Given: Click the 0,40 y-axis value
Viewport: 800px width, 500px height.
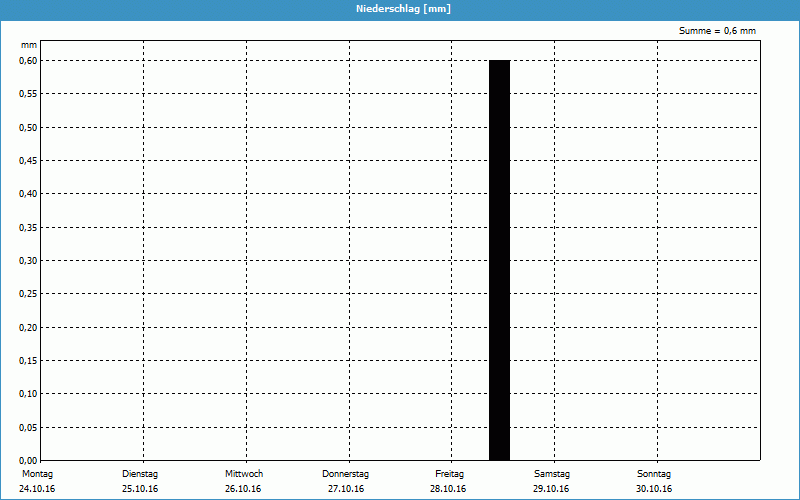Looking at the screenshot, I should click(x=28, y=194).
